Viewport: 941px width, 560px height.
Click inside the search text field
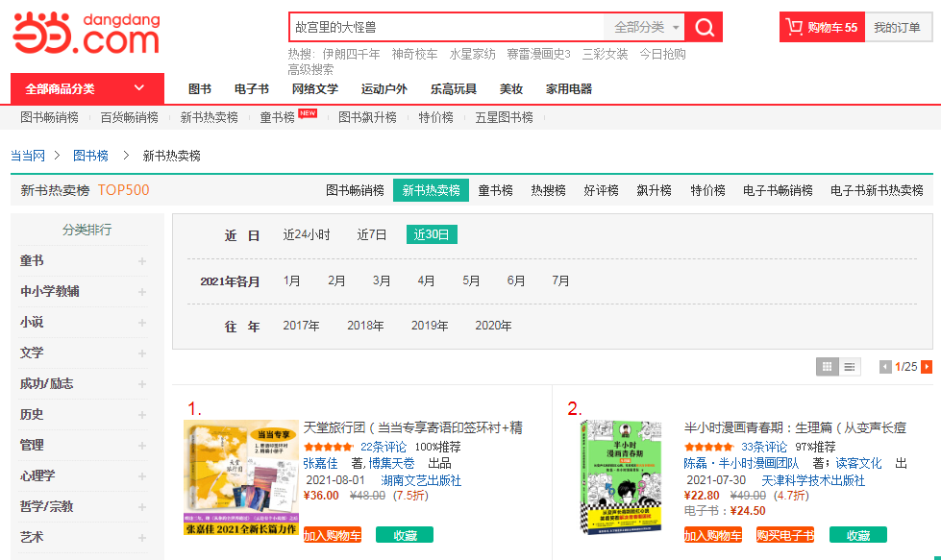(447, 27)
